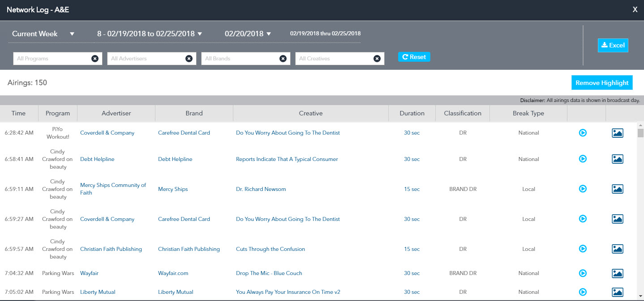Reset all filters
Screen dimensions: 644x301
[x=414, y=57]
